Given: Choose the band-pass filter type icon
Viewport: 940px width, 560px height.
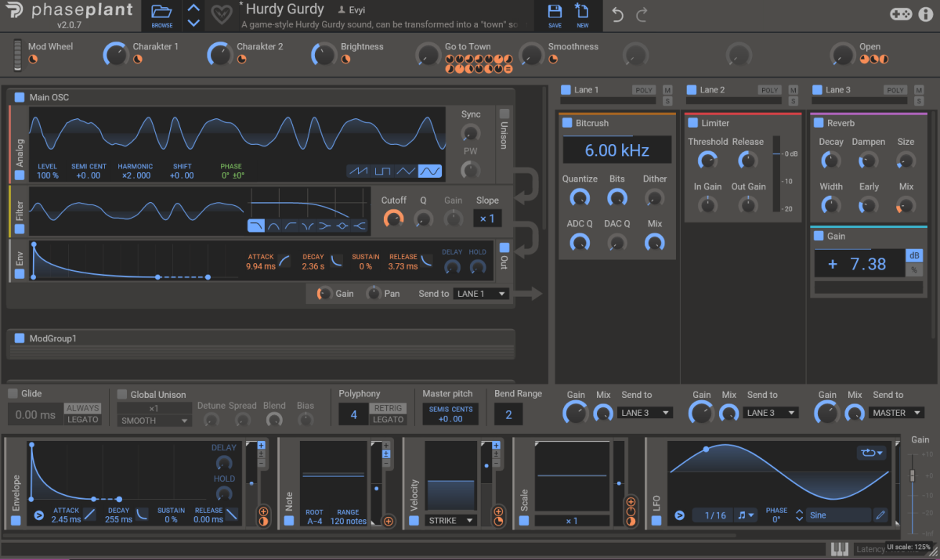Looking at the screenshot, I should point(273,226).
